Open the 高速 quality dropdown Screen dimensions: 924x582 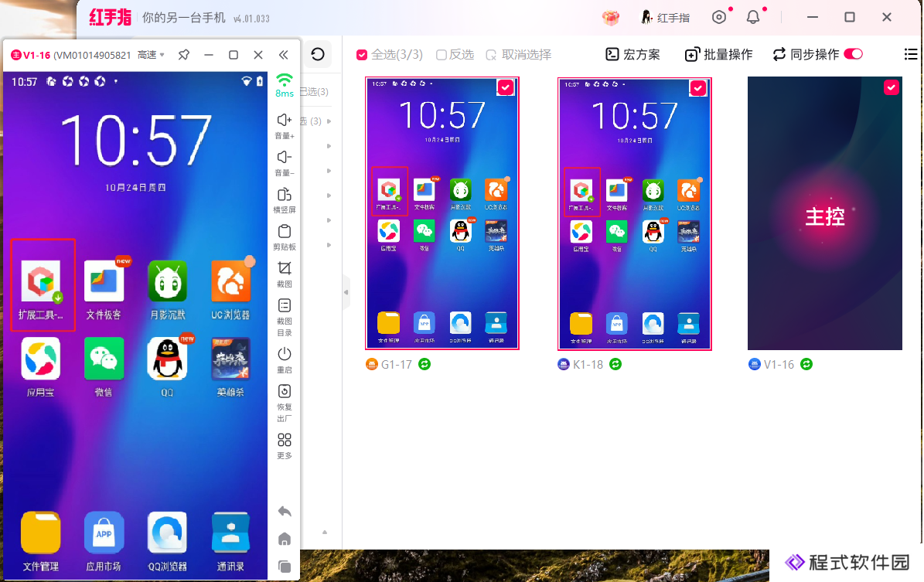(x=151, y=55)
